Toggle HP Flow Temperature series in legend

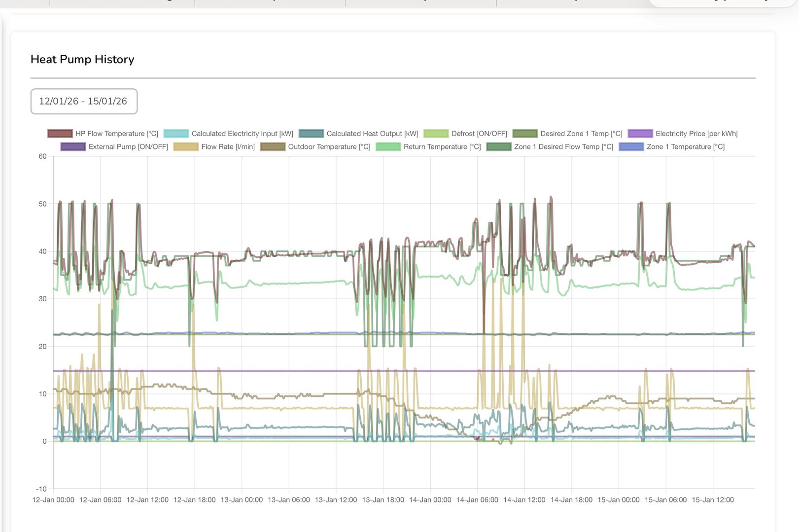pos(103,134)
